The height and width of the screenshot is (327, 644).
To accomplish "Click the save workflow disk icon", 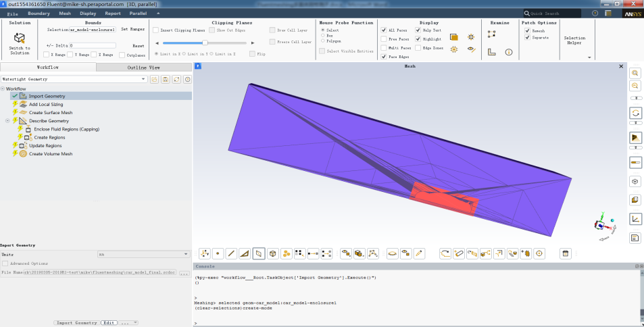I will point(165,79).
